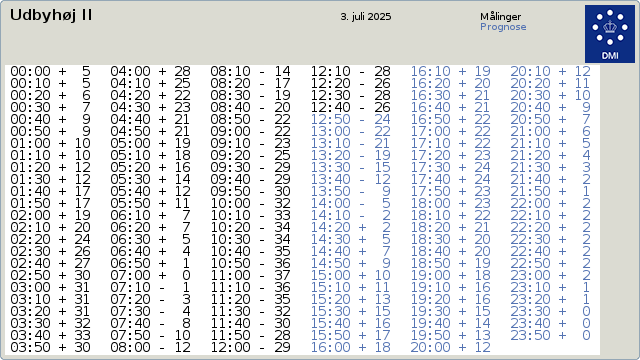
Task: Select the 12:50 - 24 first forecast entry
Action: [351, 119]
